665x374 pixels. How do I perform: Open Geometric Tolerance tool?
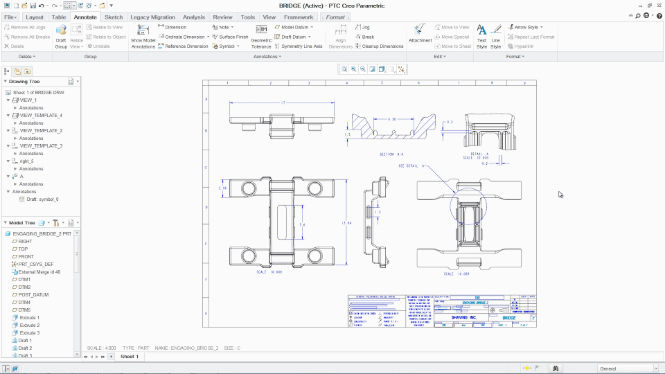tap(261, 36)
